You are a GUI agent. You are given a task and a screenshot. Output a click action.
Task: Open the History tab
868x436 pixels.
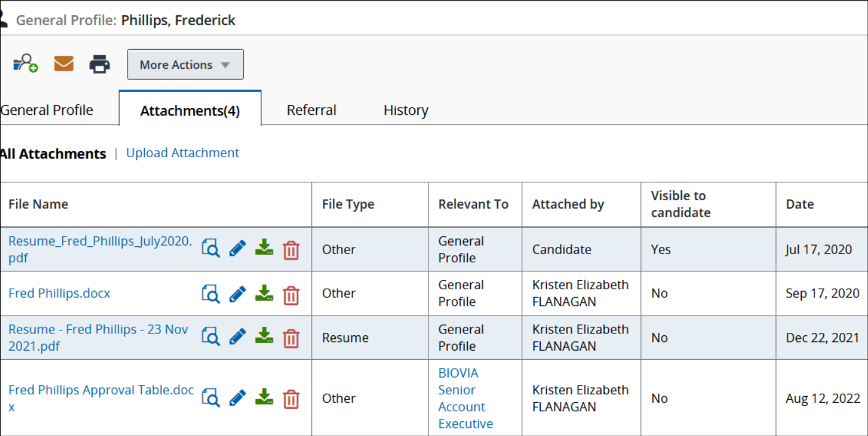(x=405, y=110)
